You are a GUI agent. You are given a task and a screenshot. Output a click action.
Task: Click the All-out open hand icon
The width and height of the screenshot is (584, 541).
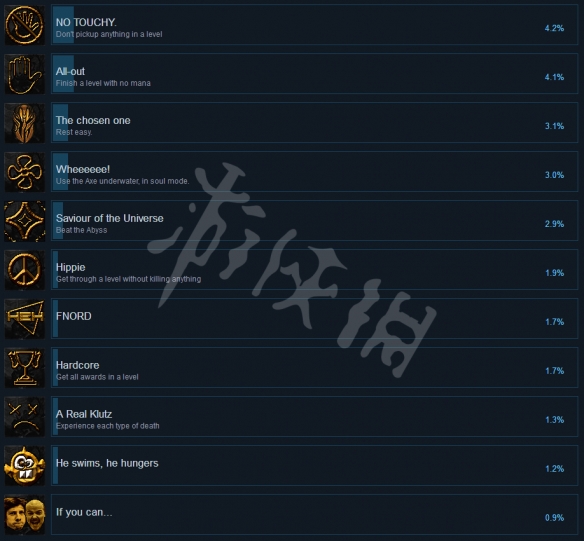[x=25, y=74]
